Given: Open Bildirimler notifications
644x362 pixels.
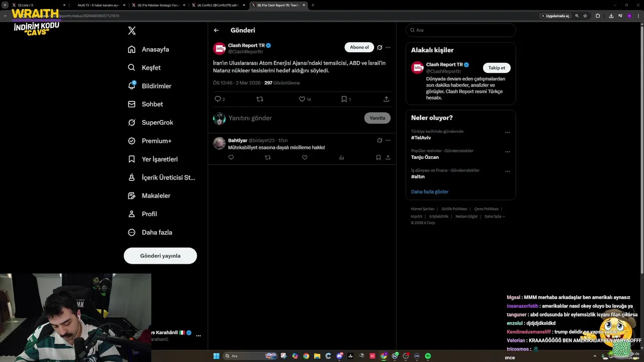Looking at the screenshot, I should 149,86.
